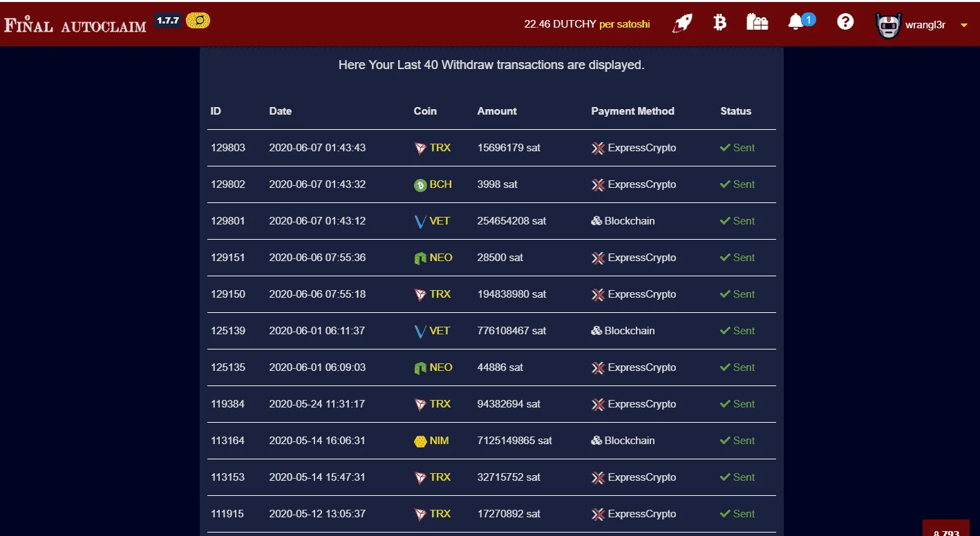Click the NEO icon in row 129151
Image resolution: width=980 pixels, height=536 pixels.
420,258
